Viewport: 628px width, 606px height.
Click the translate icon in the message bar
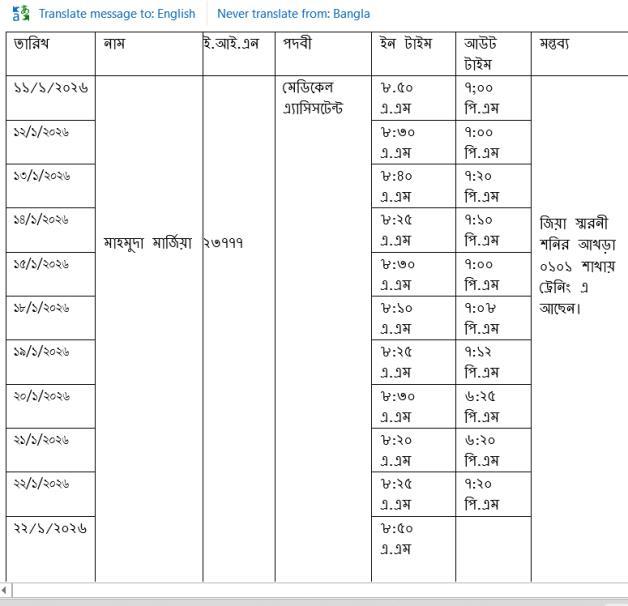coord(21,14)
